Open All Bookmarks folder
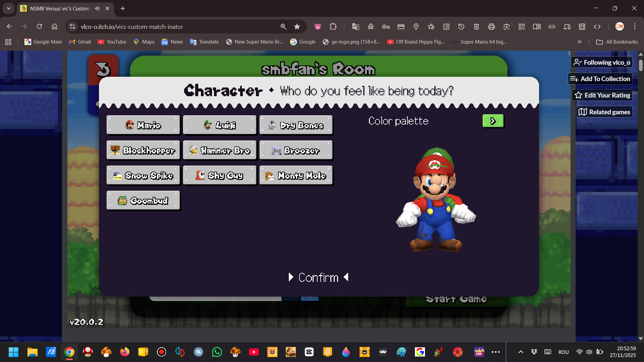 point(617,42)
